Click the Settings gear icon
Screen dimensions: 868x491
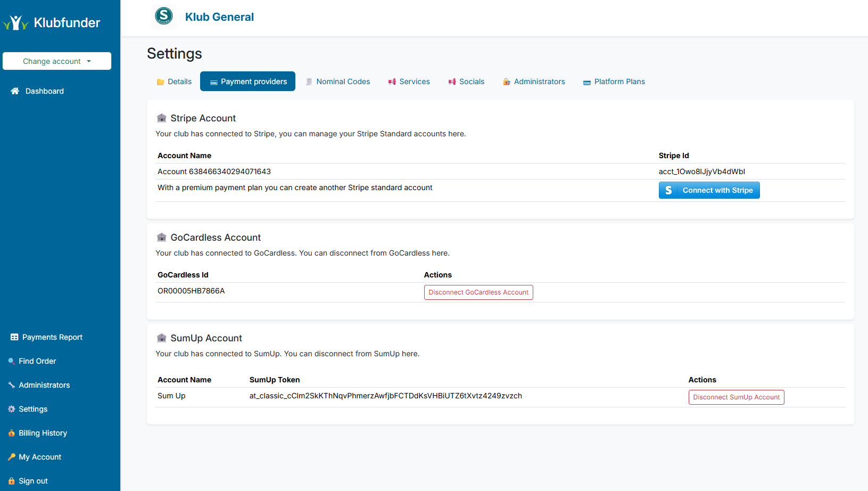11,409
